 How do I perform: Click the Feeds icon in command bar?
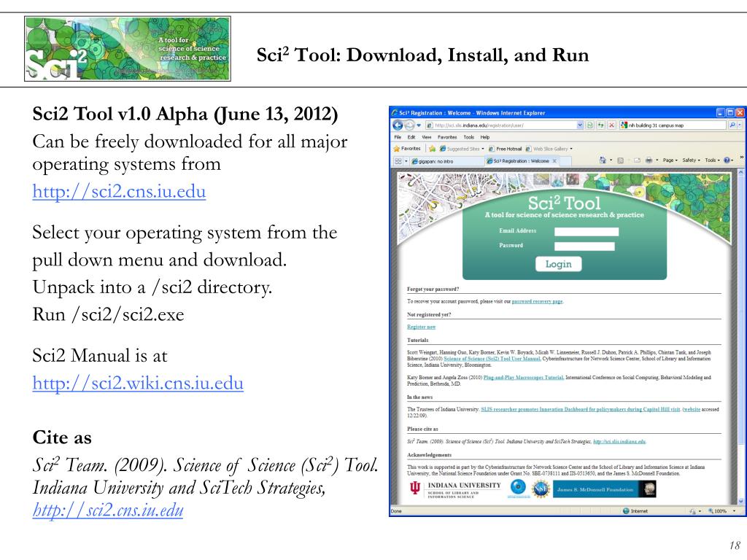[620, 160]
